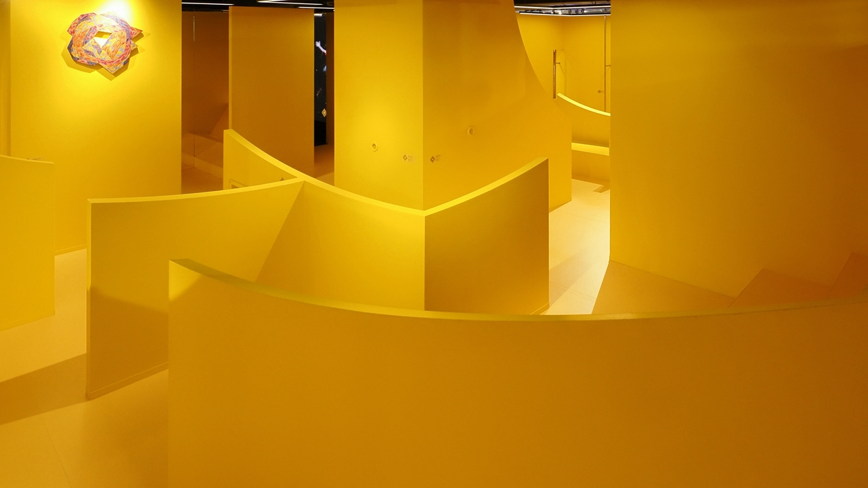Click the sharp V-shaped junction of the curved walls
Screen dimensions: 868x488
pyautogui.click(x=301, y=182)
